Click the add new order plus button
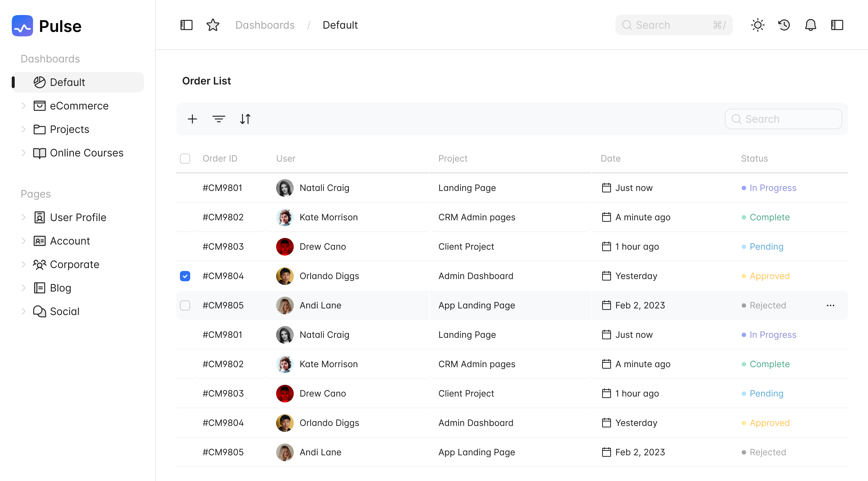 (192, 119)
